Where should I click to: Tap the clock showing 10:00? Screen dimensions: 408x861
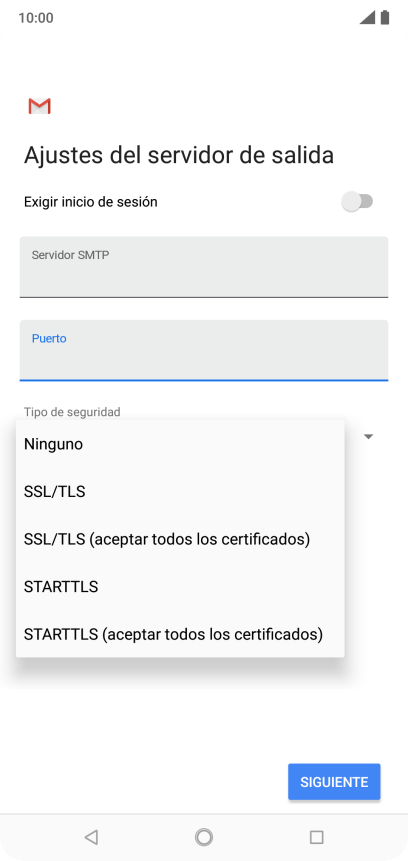(x=36, y=18)
